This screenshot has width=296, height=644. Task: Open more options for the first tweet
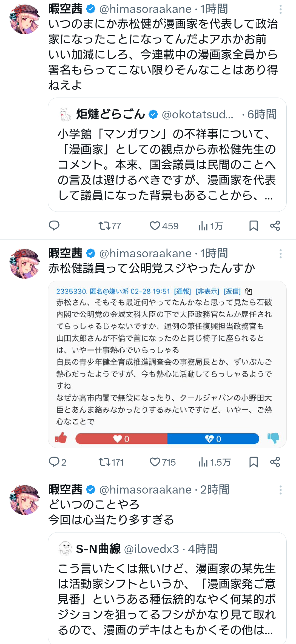pyautogui.click(x=280, y=9)
